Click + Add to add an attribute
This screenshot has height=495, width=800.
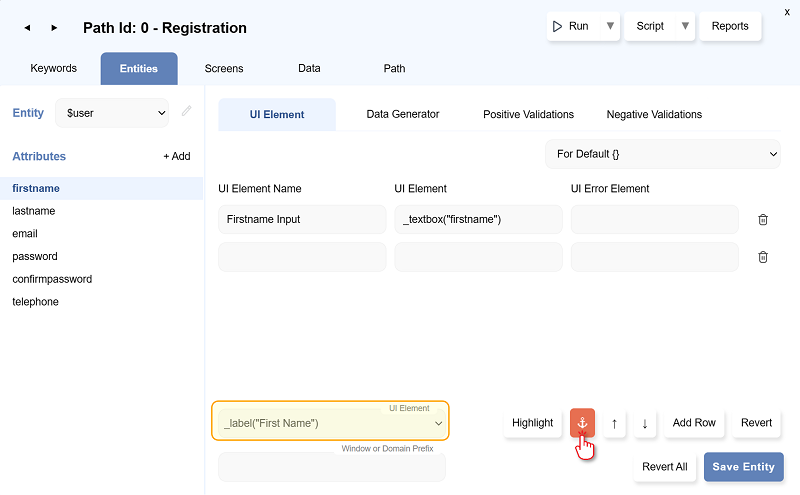[177, 156]
